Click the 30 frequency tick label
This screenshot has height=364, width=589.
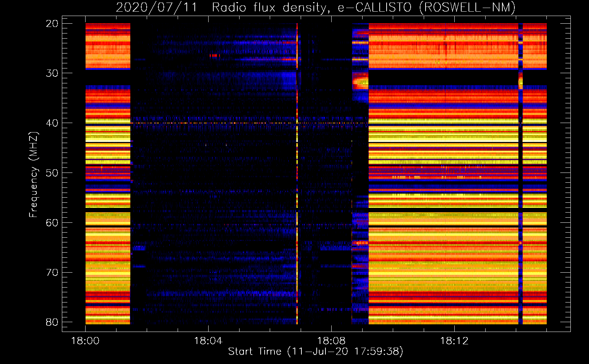click(x=52, y=73)
